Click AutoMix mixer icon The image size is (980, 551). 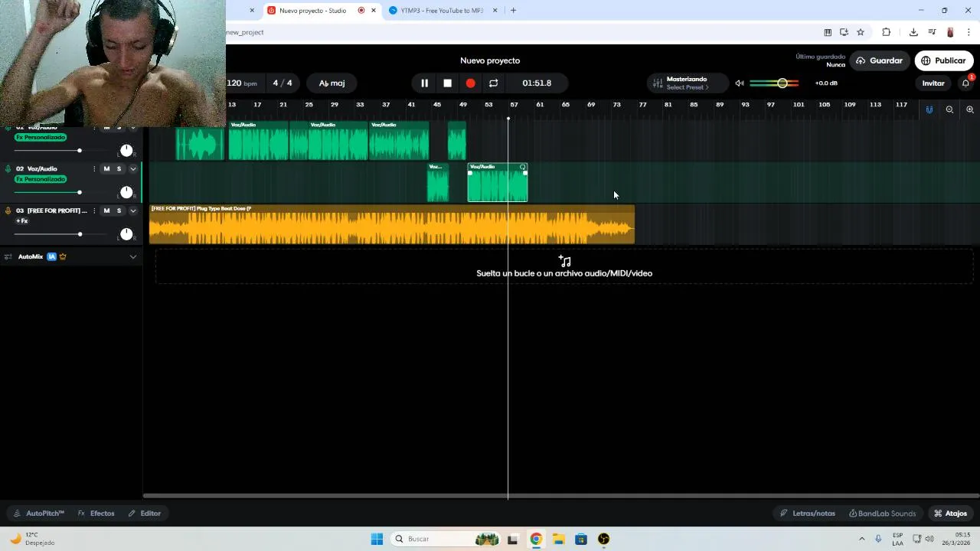coord(8,256)
